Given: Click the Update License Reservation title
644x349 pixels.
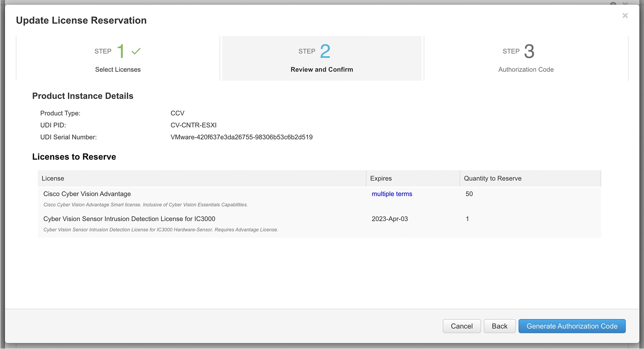Looking at the screenshot, I should tap(81, 20).
